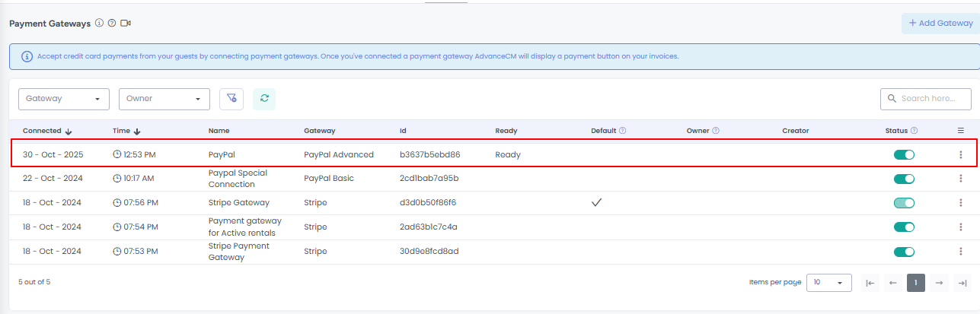The height and width of the screenshot is (314, 980).
Task: Click the 30 - Oct - 2025 date cell
Action: click(x=53, y=154)
